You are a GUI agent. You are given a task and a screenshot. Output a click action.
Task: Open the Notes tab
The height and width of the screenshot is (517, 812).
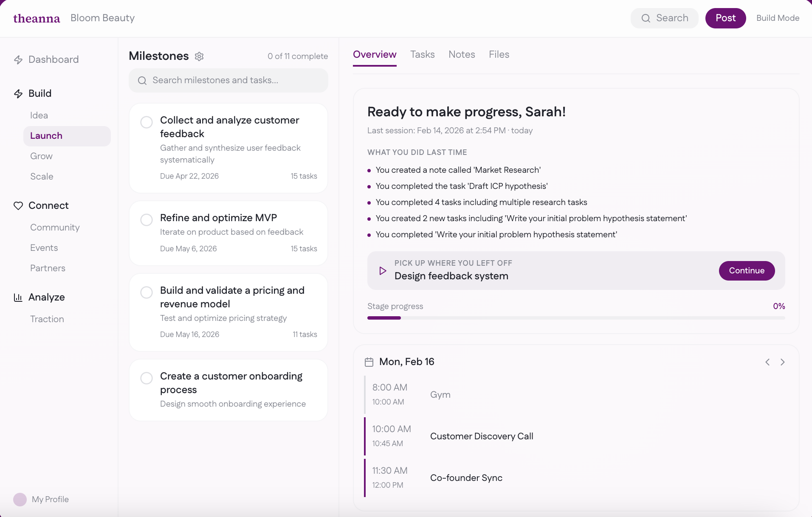[462, 54]
